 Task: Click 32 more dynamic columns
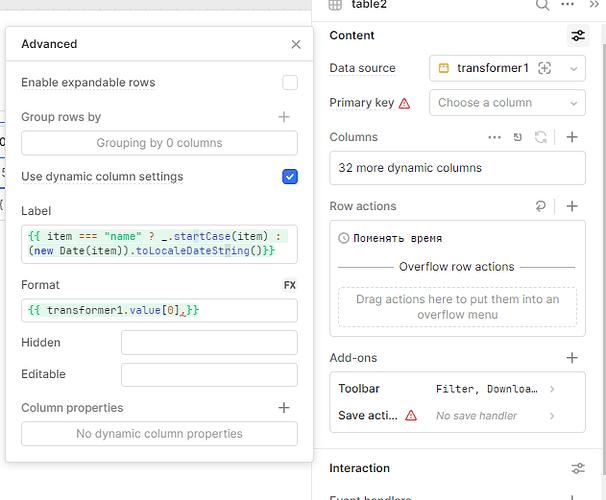(x=457, y=168)
